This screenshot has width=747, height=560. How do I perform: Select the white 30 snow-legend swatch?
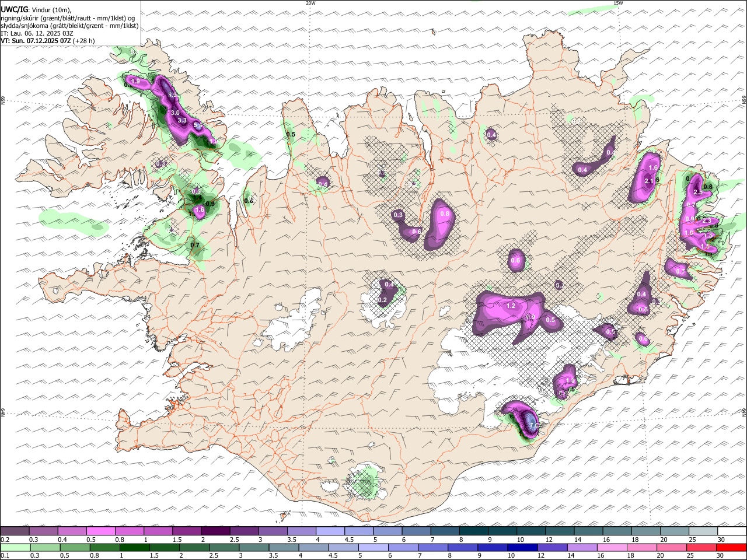(x=731, y=531)
